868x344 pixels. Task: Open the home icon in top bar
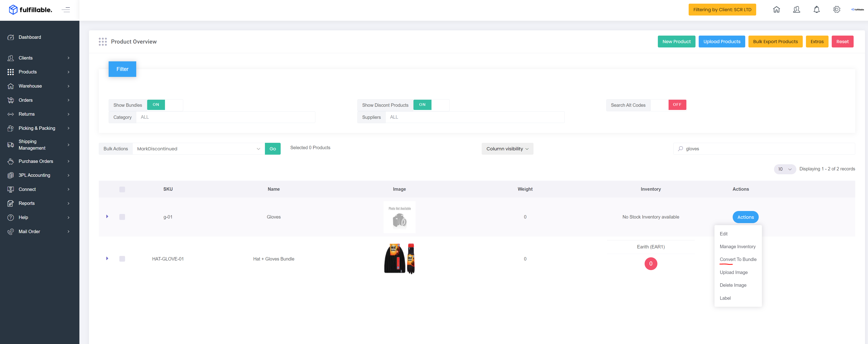(776, 9)
